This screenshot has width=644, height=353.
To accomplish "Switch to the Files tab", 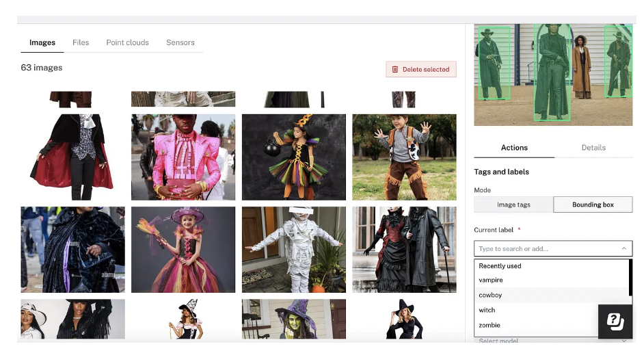I will pos(81,42).
